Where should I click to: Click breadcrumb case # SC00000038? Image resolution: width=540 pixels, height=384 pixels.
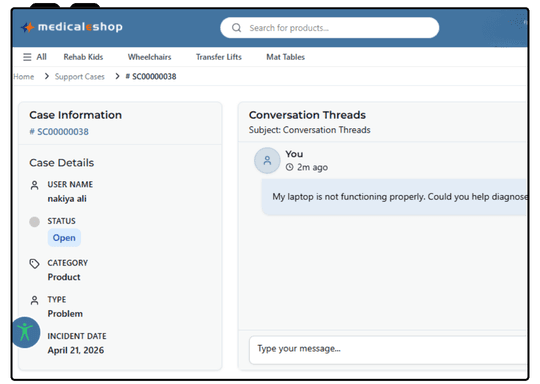point(151,76)
